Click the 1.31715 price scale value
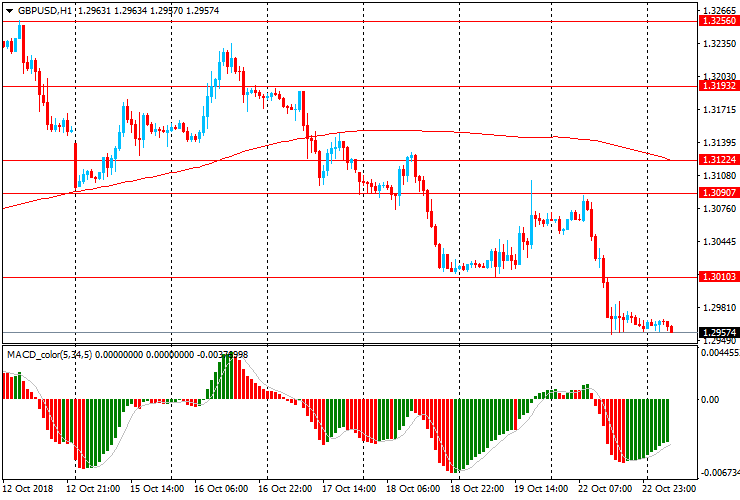 point(719,110)
